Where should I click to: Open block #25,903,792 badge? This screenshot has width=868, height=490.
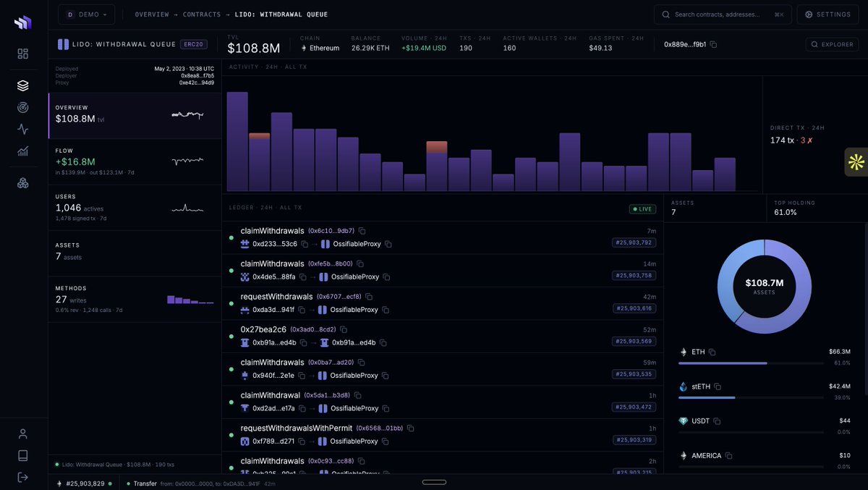click(x=634, y=242)
